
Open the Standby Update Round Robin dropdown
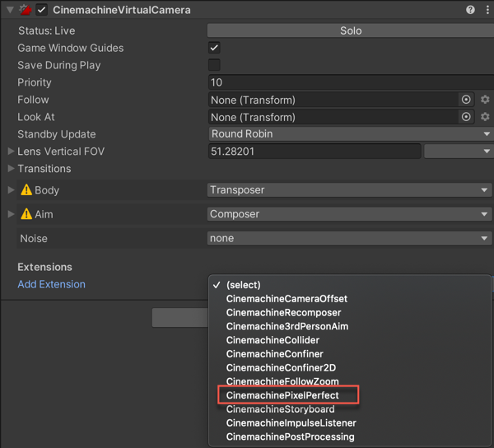(x=350, y=134)
